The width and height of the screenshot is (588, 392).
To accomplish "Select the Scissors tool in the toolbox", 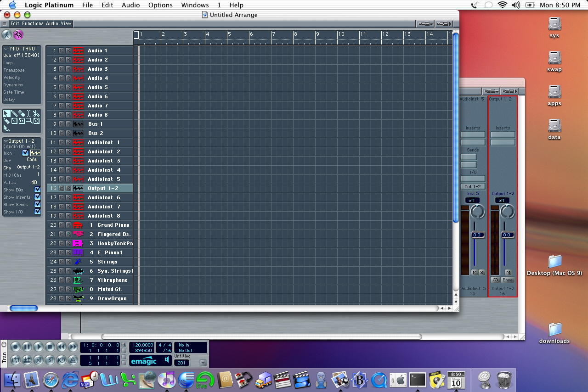I will 36,113.
